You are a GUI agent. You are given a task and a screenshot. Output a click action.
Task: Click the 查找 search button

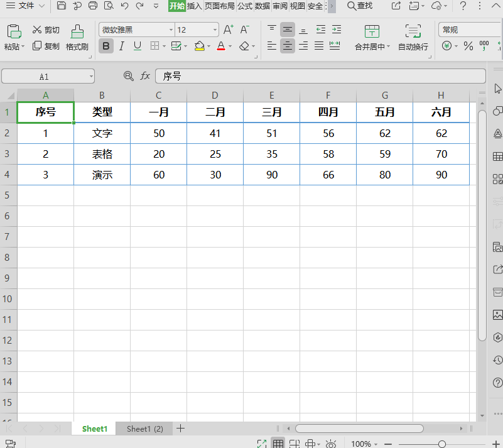pyautogui.click(x=360, y=6)
